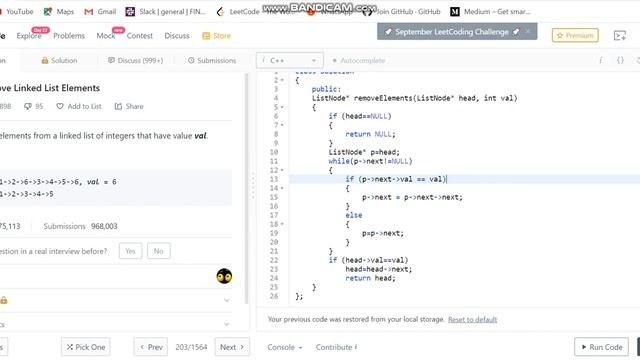Screen dimensions: 640x360
Task: Open the Medium bookmark icon
Action: (455, 12)
